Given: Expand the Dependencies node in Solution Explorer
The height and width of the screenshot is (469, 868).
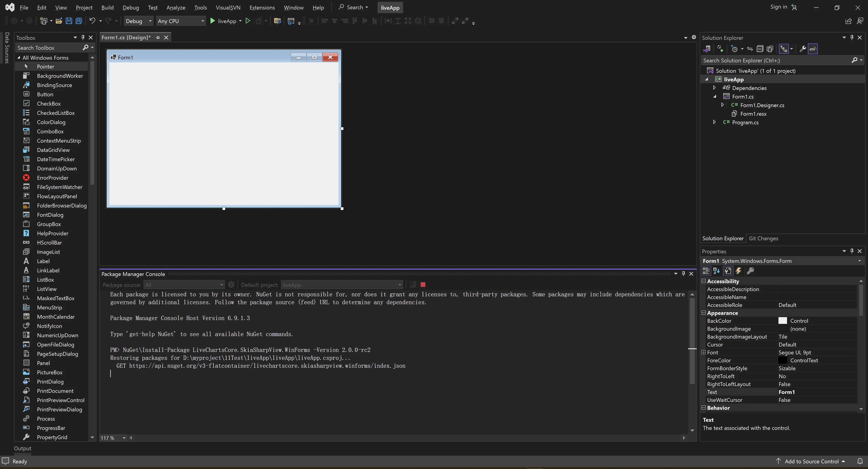Looking at the screenshot, I should click(714, 88).
